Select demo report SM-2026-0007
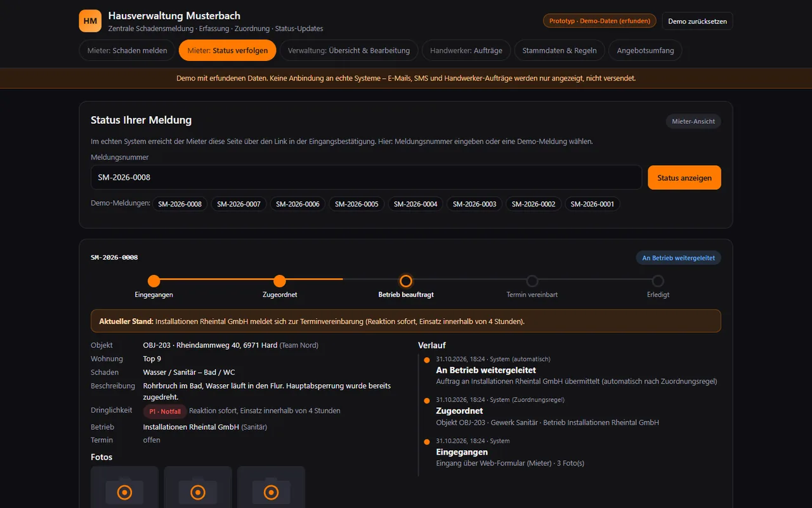 (x=239, y=204)
